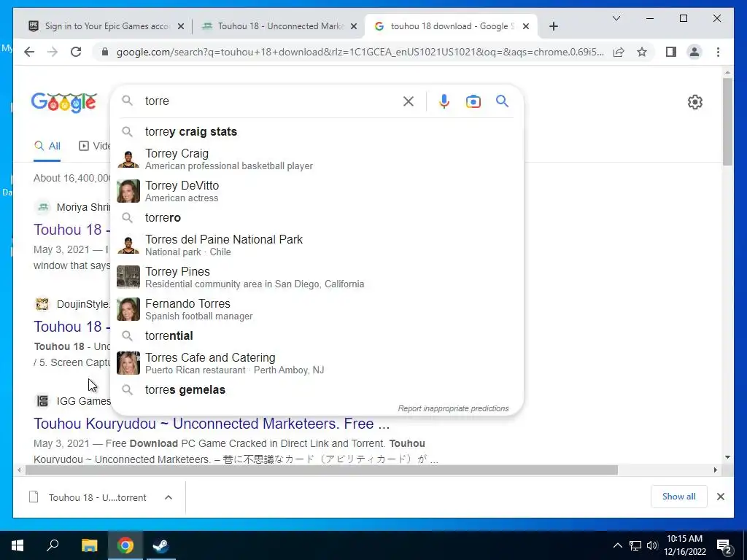The image size is (747, 560).
Task: Submit search with the blue magnifier icon
Action: 502,101
